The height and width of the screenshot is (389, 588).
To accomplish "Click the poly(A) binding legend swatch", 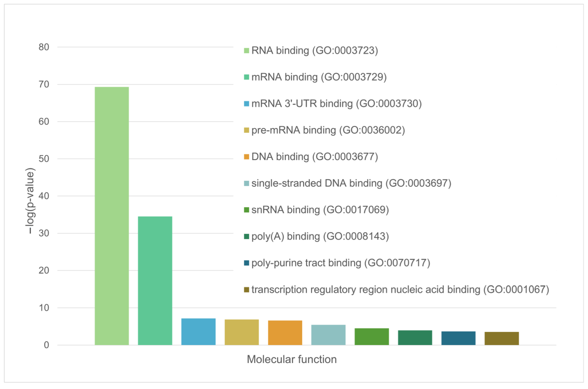I will [246, 236].
